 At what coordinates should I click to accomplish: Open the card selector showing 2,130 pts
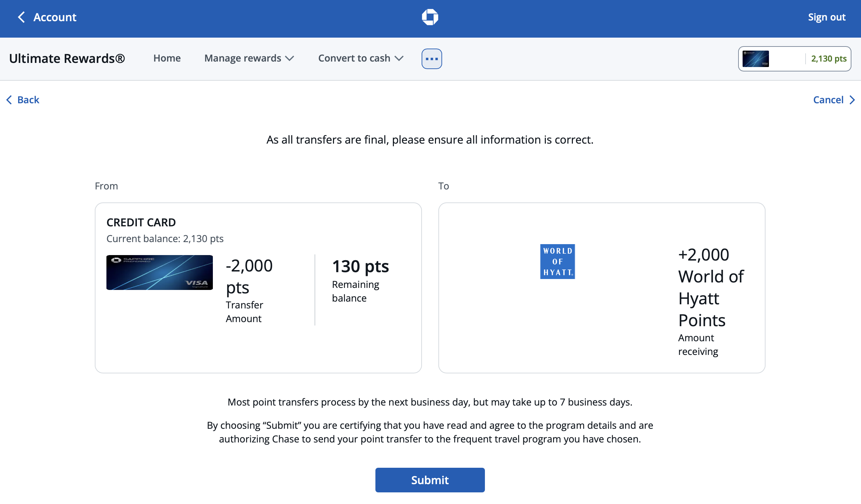point(794,59)
